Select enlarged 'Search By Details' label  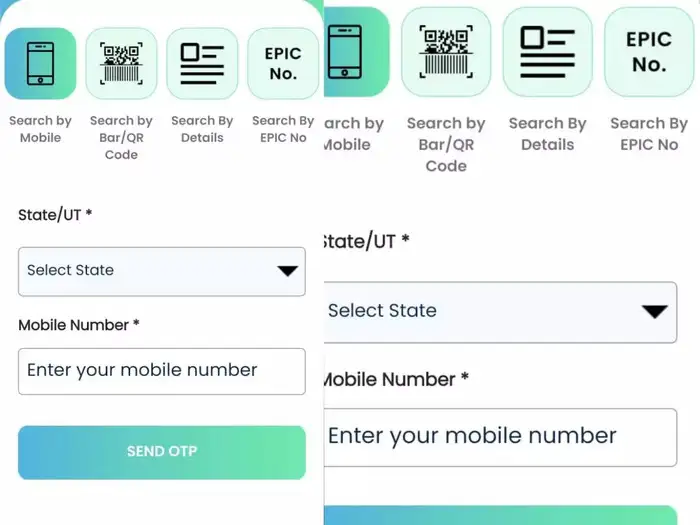point(547,134)
